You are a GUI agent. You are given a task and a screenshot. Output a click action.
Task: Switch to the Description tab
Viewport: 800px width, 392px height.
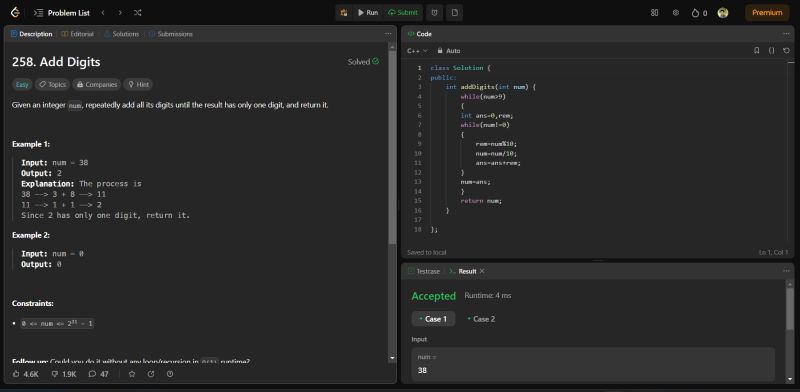tap(32, 34)
